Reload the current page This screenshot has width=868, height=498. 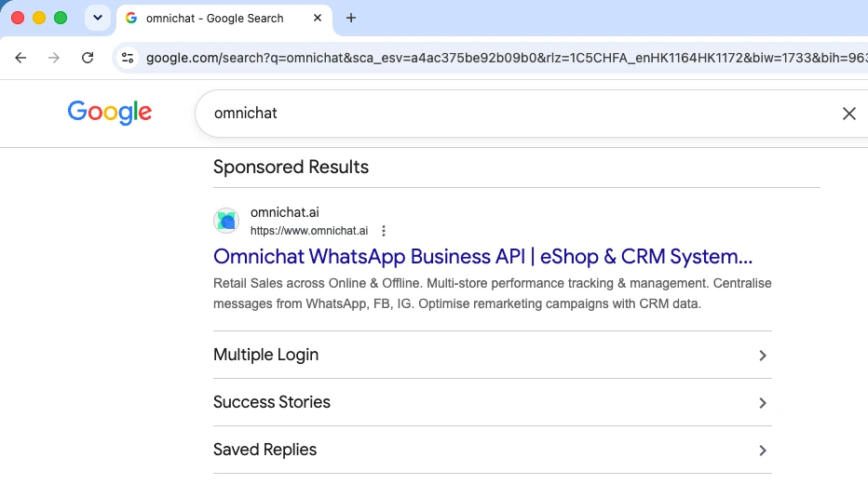click(88, 58)
